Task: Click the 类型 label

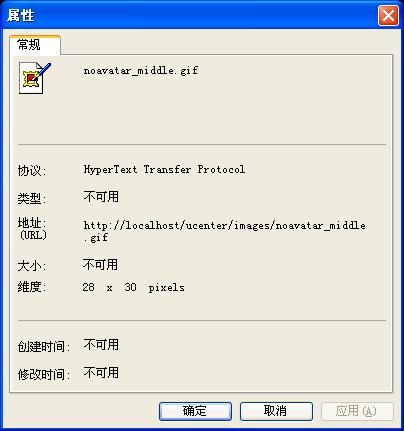Action: coord(32,199)
